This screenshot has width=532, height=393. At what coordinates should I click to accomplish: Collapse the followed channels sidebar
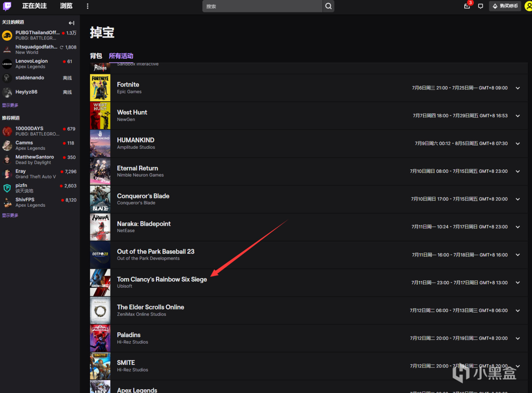[x=71, y=23]
